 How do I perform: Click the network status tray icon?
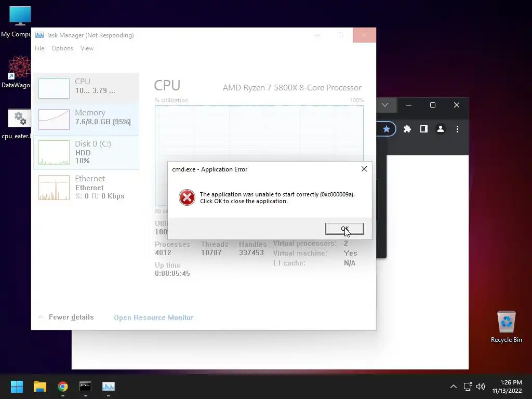[468, 387]
